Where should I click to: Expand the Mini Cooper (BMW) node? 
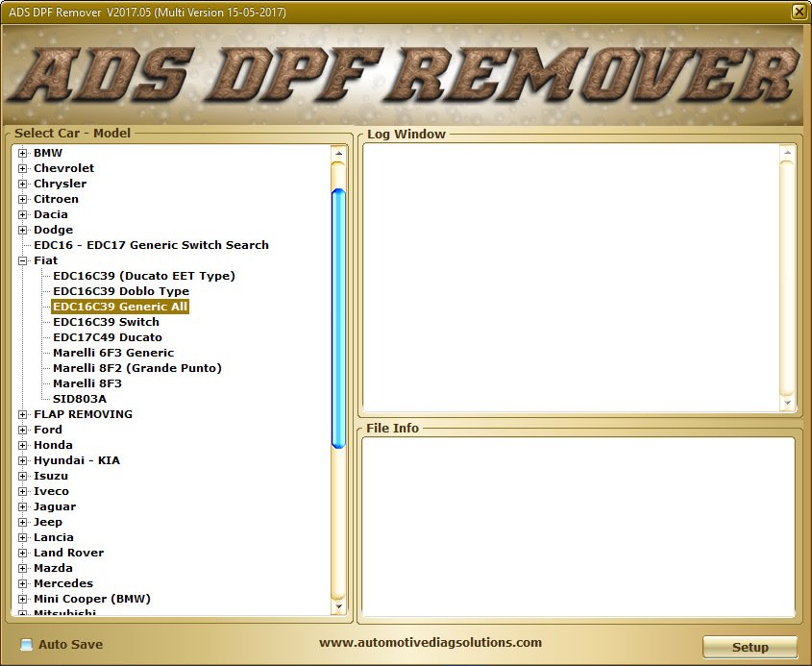tap(22, 599)
